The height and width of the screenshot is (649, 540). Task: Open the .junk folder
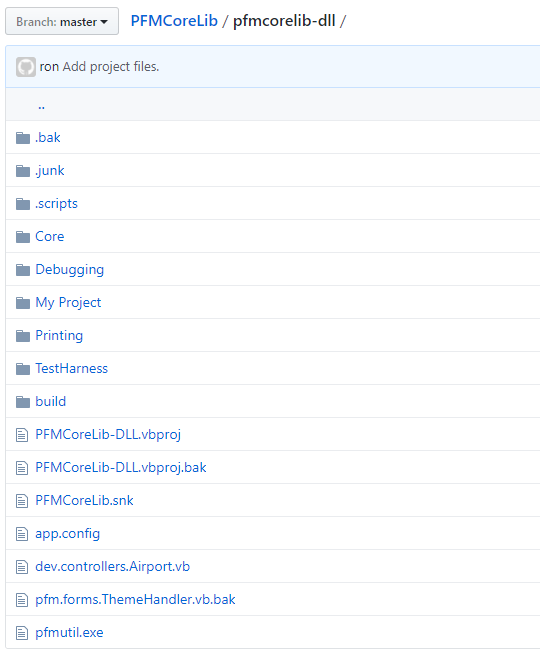[50, 171]
